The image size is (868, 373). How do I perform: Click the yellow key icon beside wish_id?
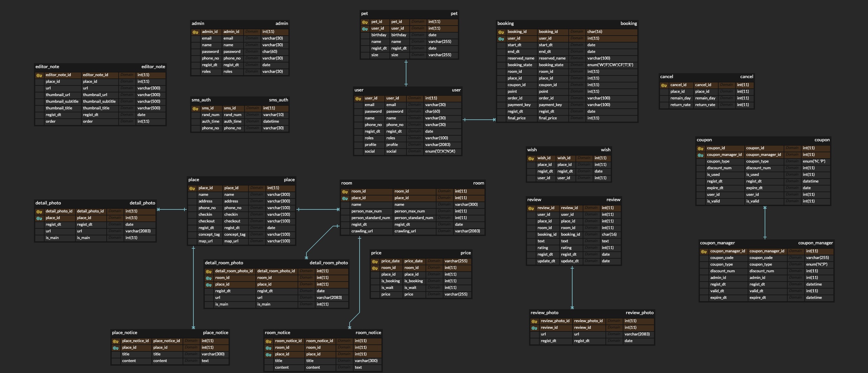tap(531, 159)
